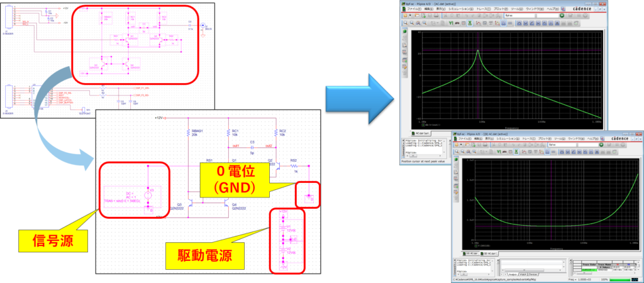Click Cut scissors icon in upper PSpice window
Viewport: 644px width, 283px height.
click(445, 16)
